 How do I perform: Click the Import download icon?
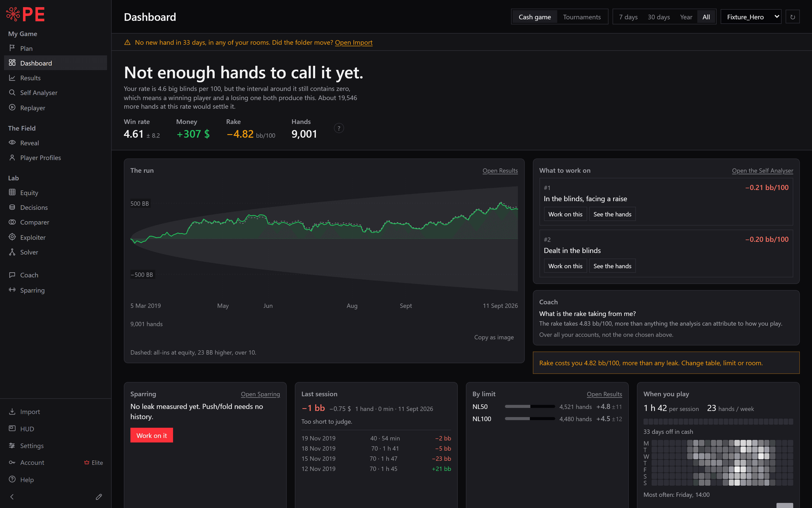(x=12, y=411)
